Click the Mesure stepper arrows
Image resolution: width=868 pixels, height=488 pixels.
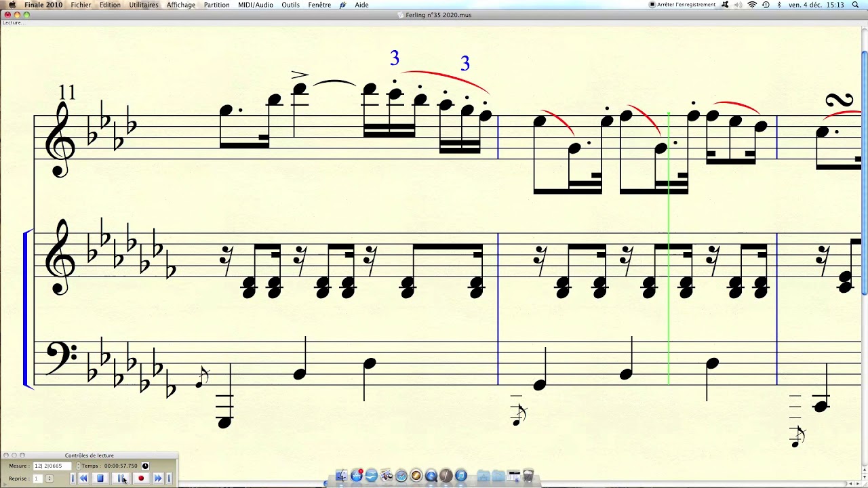(78, 466)
